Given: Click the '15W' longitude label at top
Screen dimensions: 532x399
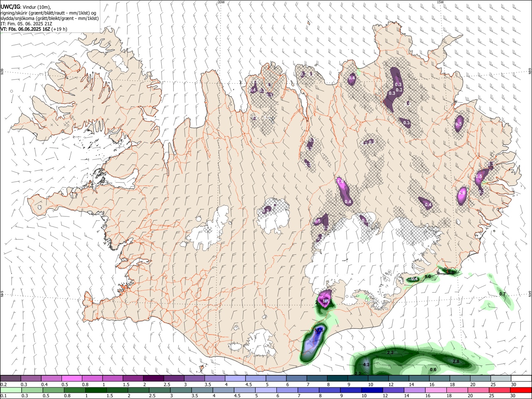Looking at the screenshot, I should 440,2.
